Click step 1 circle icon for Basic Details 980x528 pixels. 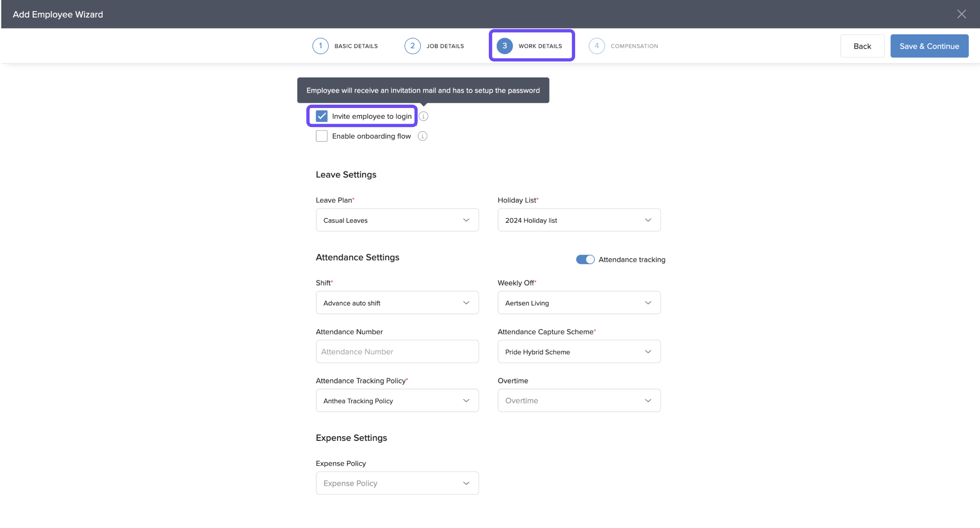pos(320,46)
